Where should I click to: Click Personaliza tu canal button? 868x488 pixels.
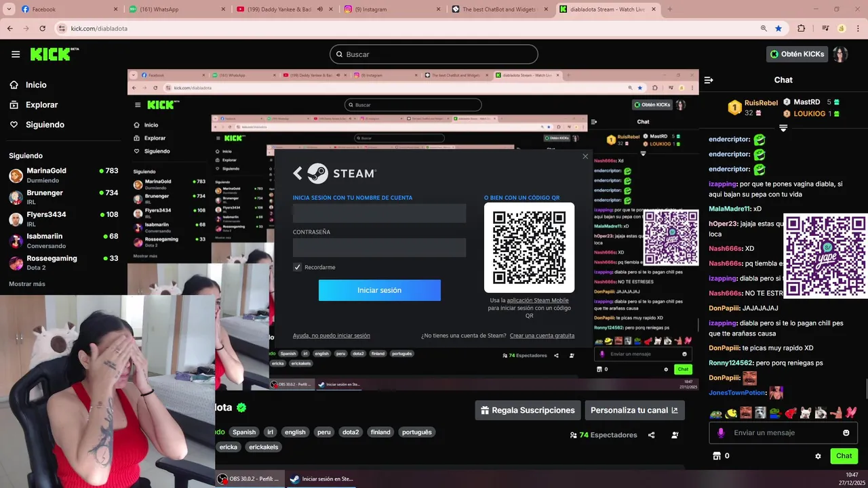635,410
